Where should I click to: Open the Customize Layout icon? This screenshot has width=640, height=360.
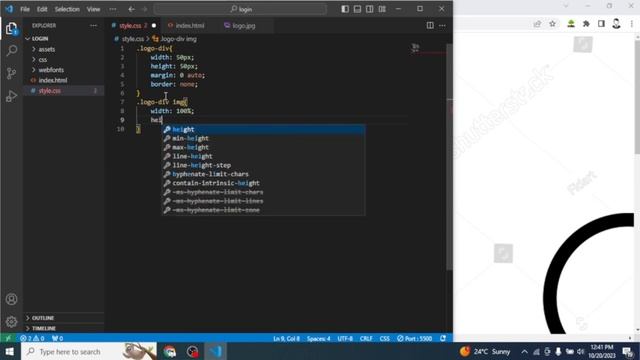click(382, 9)
